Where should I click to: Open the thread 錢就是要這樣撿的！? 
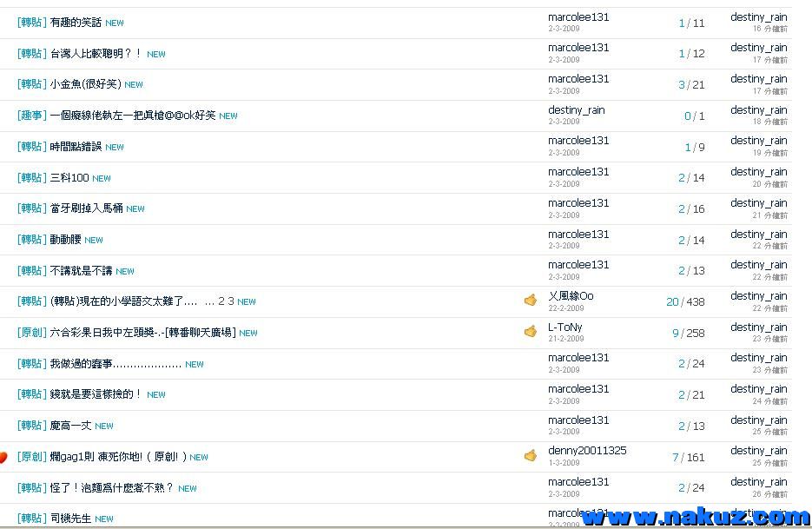[x=96, y=393]
